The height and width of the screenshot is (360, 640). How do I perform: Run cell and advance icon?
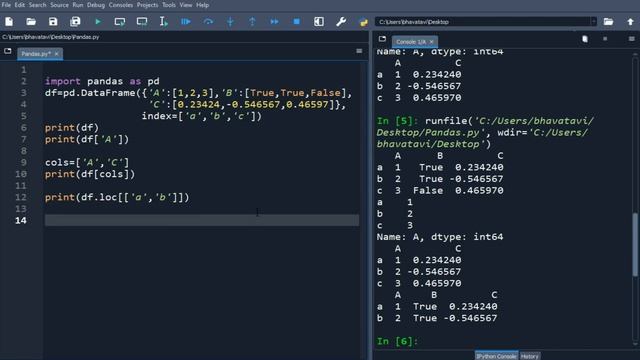click(x=142, y=22)
